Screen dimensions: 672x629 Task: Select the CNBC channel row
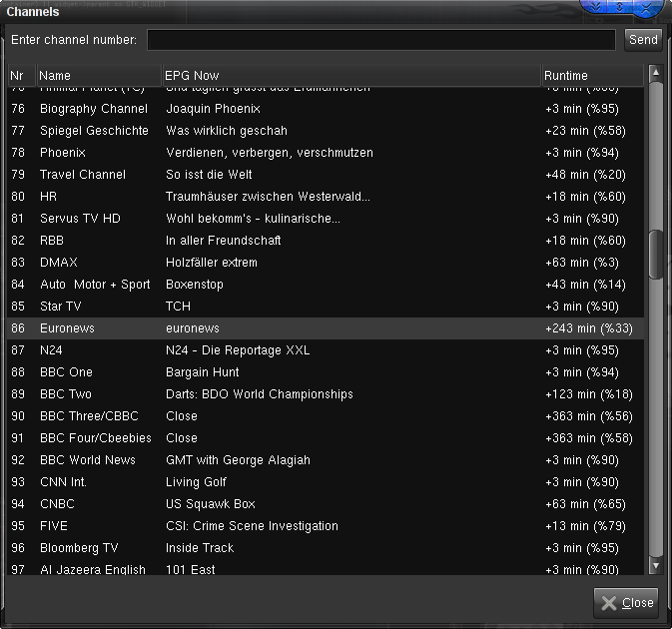(x=326, y=504)
